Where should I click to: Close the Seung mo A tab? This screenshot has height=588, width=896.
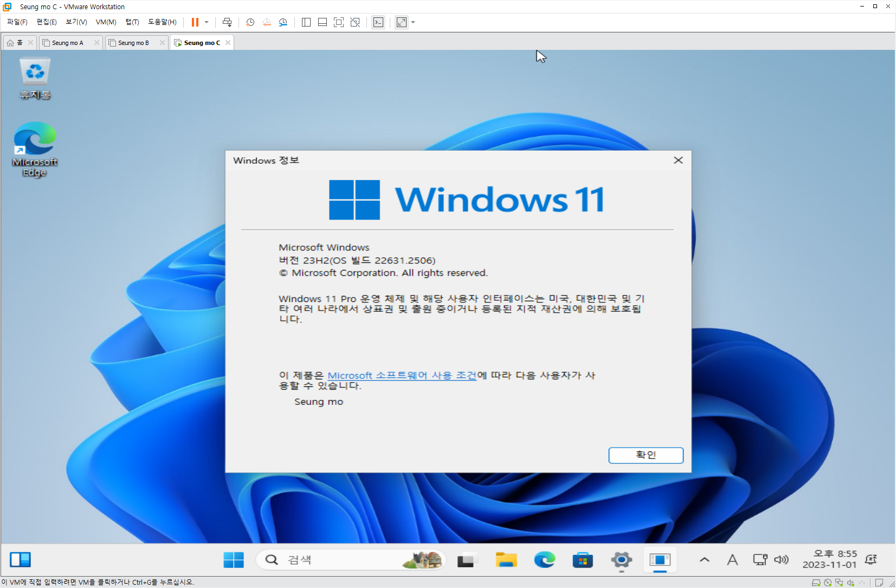(x=96, y=43)
